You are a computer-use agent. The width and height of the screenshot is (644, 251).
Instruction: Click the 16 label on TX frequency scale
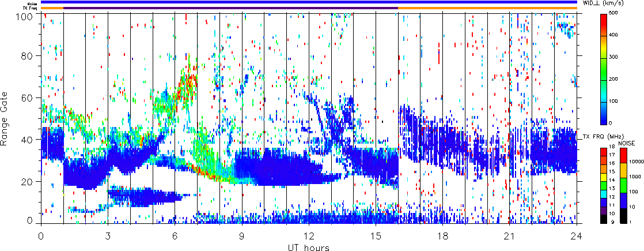pos(612,163)
